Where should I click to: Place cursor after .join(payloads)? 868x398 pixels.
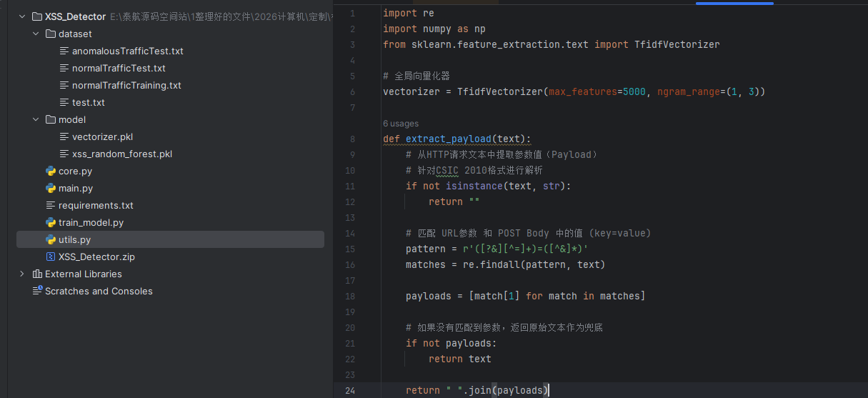pyautogui.click(x=549, y=390)
